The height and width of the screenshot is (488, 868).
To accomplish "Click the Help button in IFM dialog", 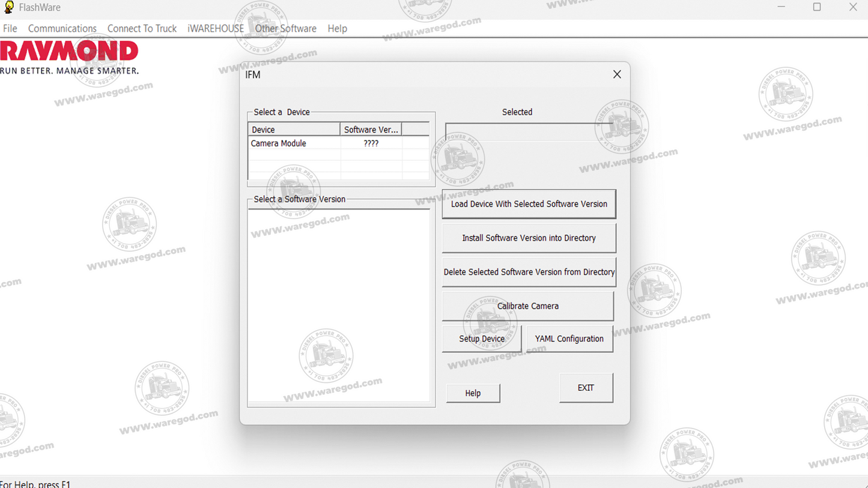I will pyautogui.click(x=473, y=393).
